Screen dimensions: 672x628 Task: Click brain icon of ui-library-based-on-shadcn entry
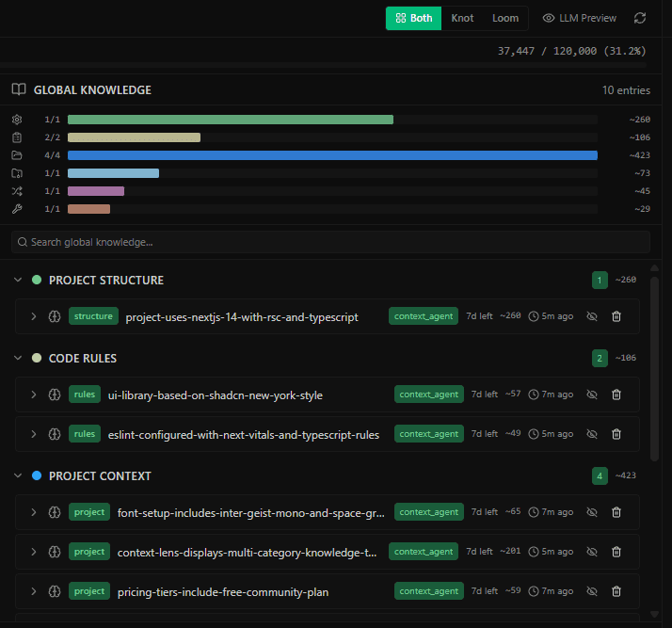click(x=55, y=395)
